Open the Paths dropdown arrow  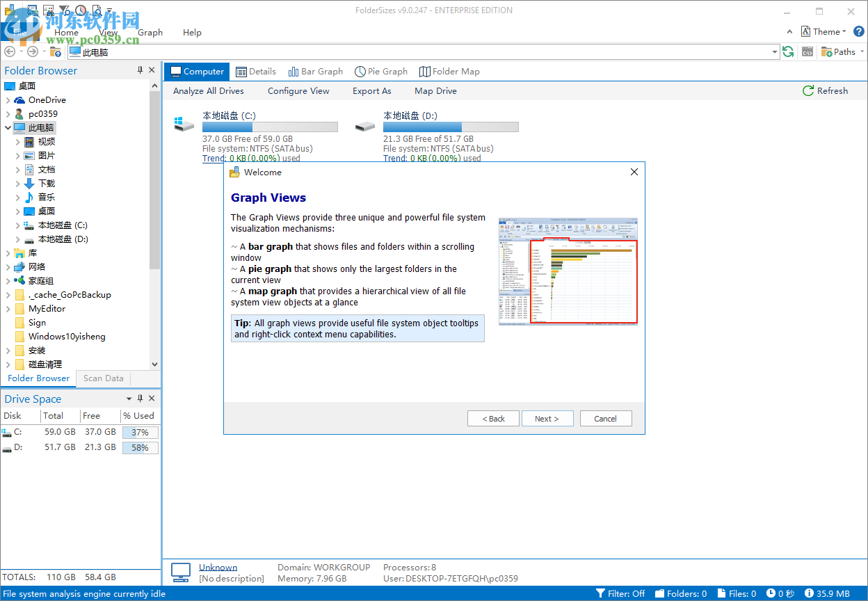click(862, 51)
